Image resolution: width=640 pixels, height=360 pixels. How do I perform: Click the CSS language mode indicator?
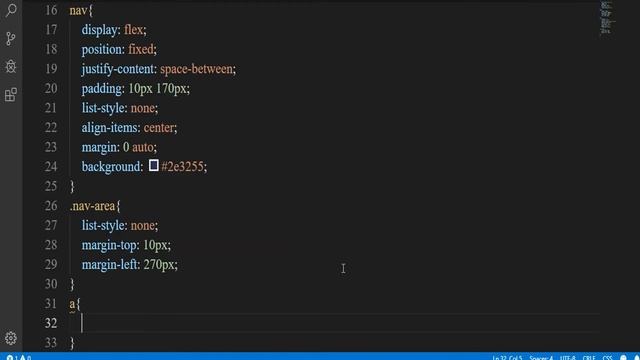[607, 358]
